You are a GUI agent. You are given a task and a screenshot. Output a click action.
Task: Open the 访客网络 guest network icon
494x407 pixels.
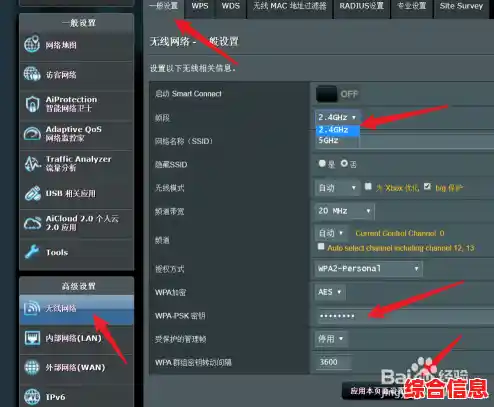[x=32, y=74]
